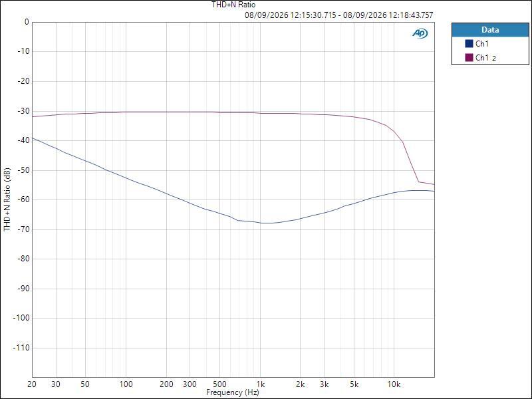532x399 pixels.
Task: Click the 200 frequency tick label
Action: [166, 384]
